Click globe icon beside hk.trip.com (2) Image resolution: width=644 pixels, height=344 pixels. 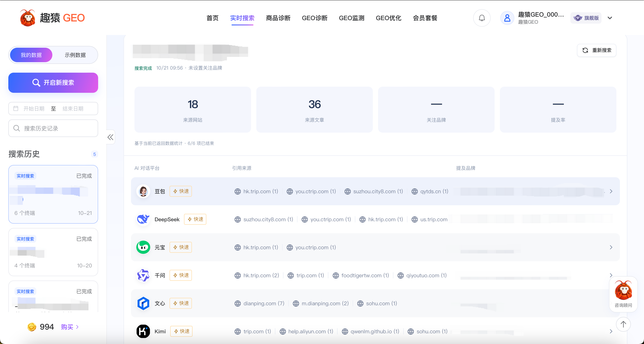237,275
